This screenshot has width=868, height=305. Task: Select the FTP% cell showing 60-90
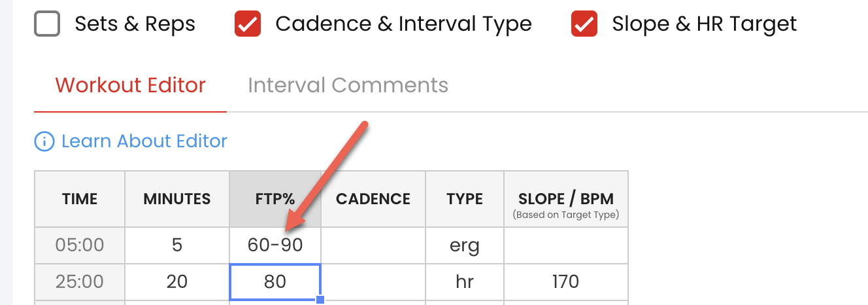(275, 245)
